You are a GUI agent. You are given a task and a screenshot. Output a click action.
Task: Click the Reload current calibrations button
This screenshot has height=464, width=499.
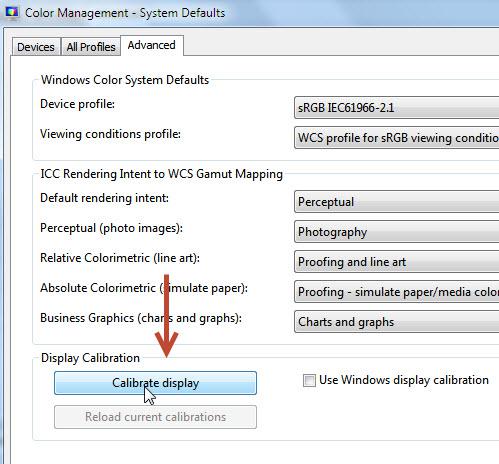(155, 417)
